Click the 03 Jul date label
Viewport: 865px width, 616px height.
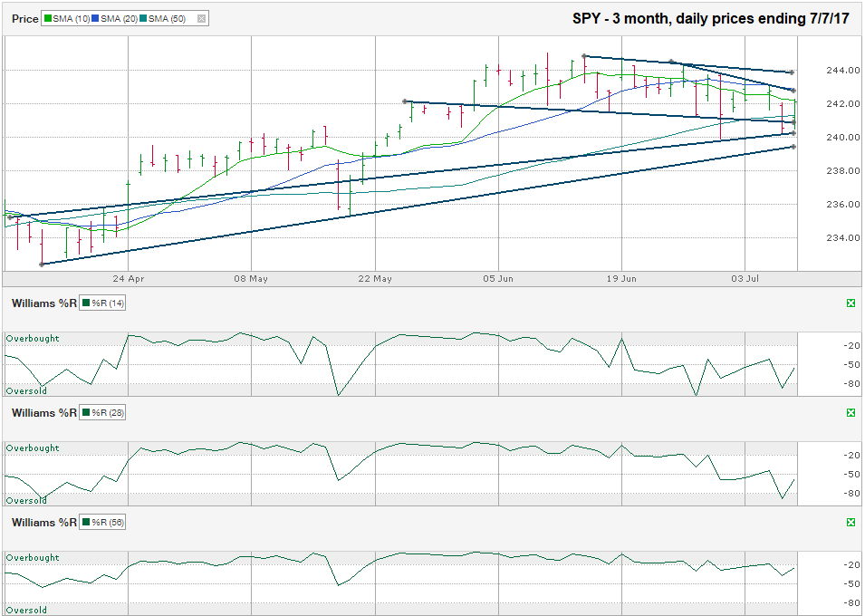[745, 279]
